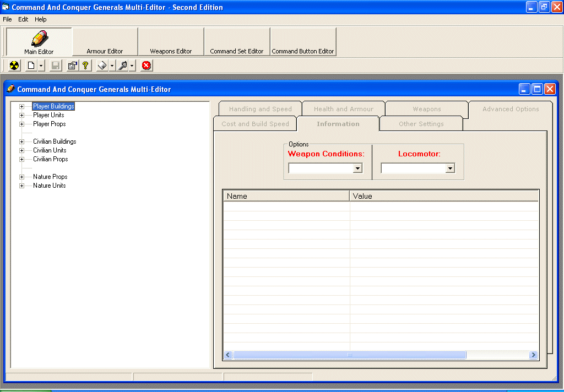564x392 pixels.
Task: Switch to Health and Armour tab
Action: [344, 109]
